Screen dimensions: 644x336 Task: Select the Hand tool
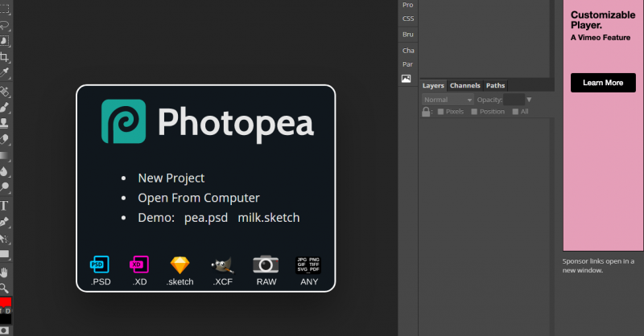coord(4,272)
